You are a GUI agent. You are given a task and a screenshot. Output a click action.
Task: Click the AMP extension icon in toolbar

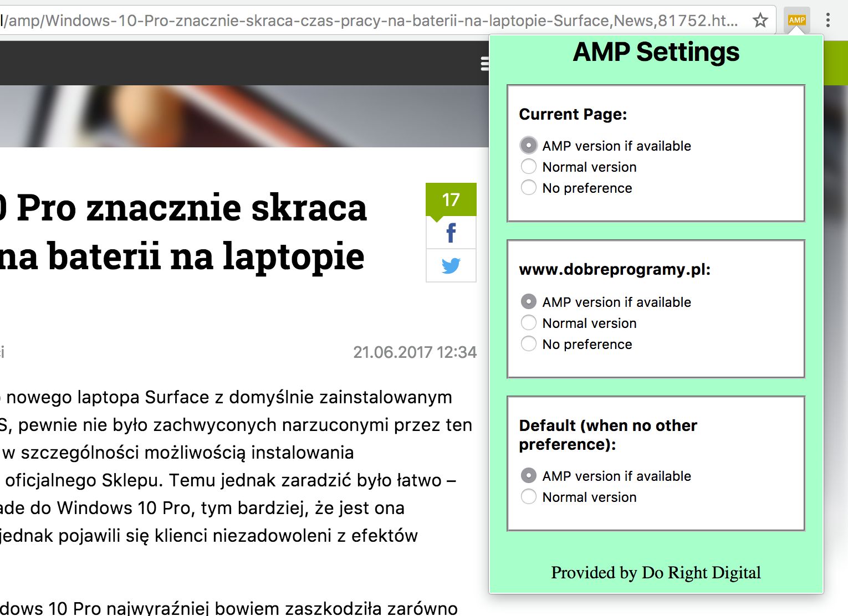coord(796,20)
